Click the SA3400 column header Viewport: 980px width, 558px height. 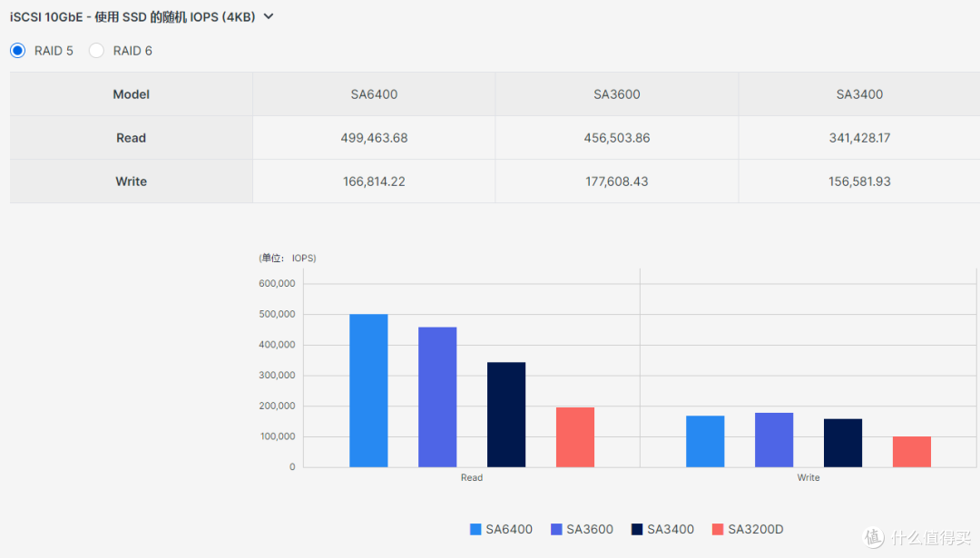pos(858,94)
